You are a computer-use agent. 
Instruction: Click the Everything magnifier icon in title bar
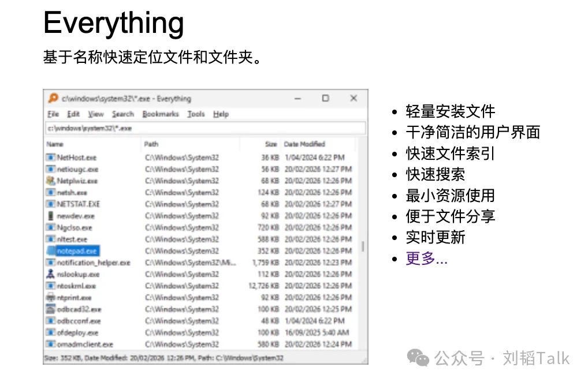point(53,98)
